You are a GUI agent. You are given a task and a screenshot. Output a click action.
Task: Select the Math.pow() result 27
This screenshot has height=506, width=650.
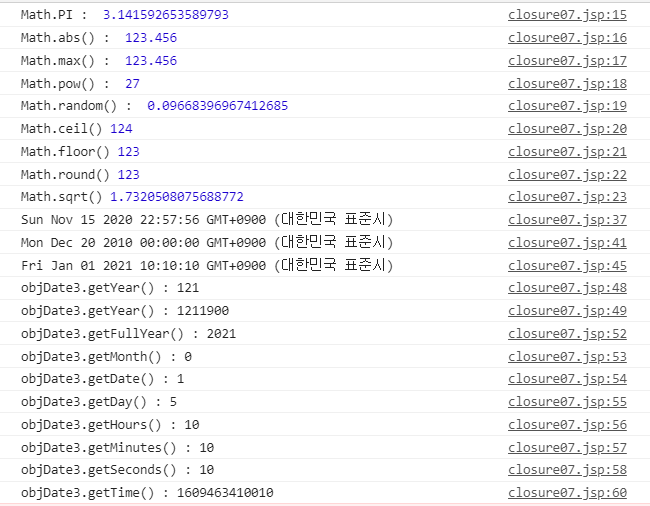point(132,84)
